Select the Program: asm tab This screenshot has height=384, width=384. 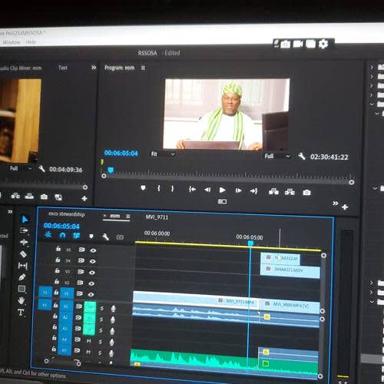point(119,68)
